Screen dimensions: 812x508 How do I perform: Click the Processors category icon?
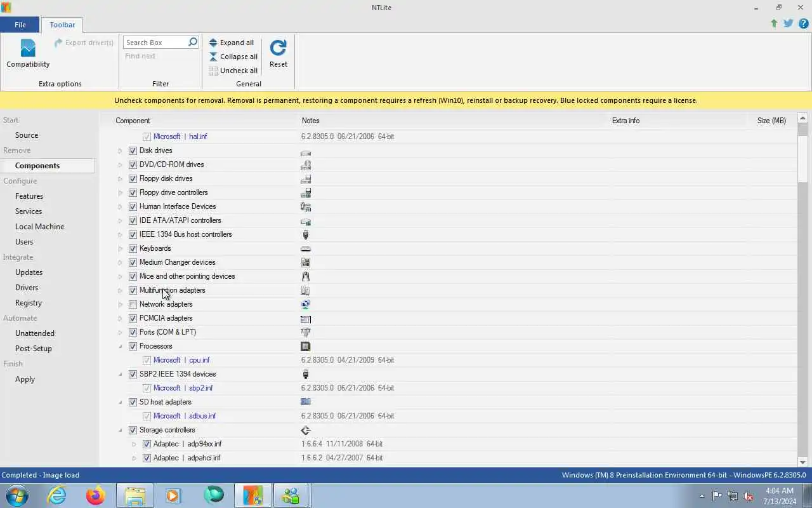pos(306,347)
